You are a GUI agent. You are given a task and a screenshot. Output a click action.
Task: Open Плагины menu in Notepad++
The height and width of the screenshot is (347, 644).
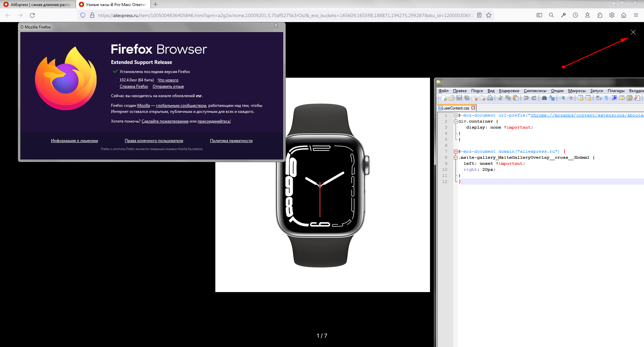[x=616, y=91]
